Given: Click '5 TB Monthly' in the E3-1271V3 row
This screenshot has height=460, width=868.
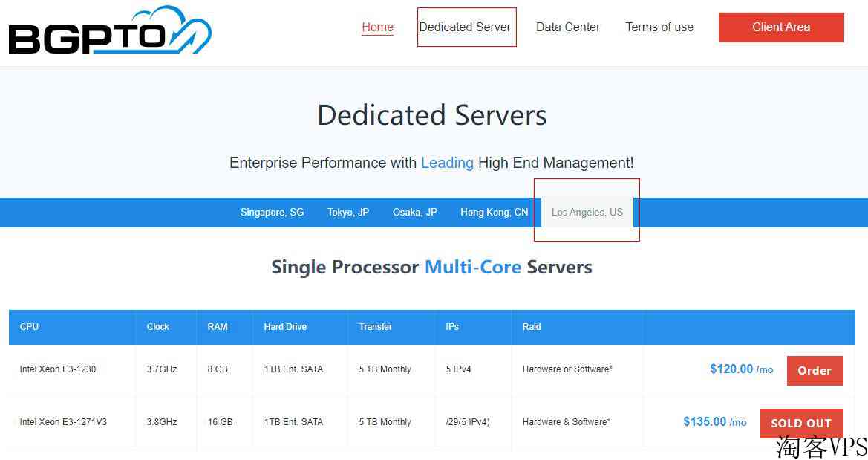Looking at the screenshot, I should [x=385, y=422].
